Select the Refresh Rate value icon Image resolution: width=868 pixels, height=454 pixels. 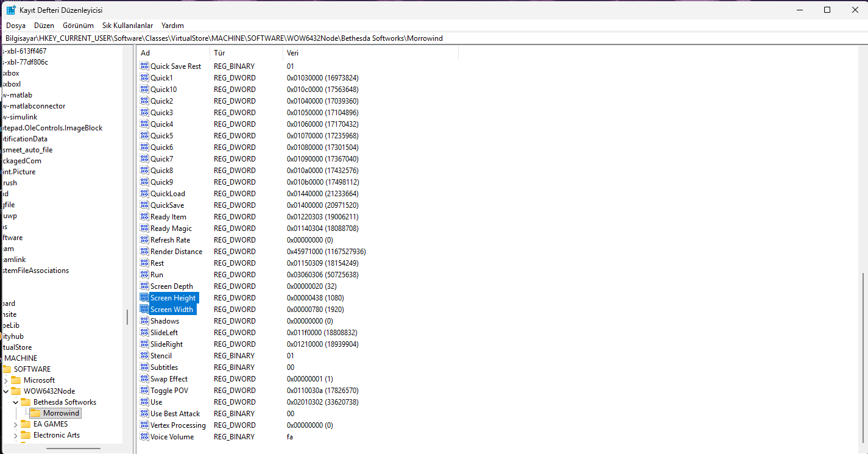pyautogui.click(x=144, y=239)
